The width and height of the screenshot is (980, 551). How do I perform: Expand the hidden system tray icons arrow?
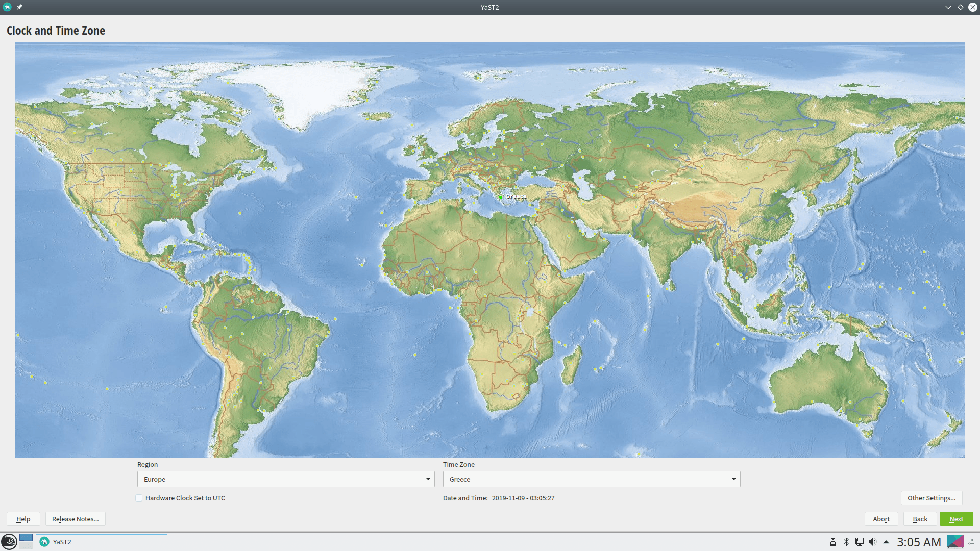(886, 542)
